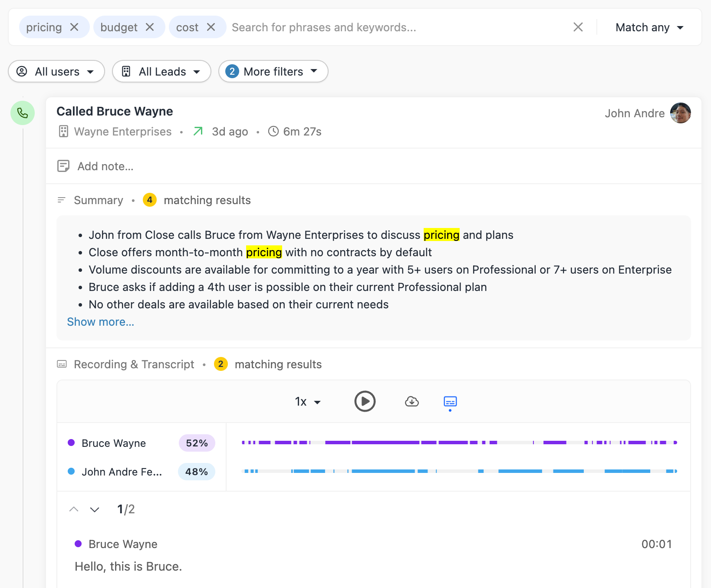Open the All users filter
Viewport: 711px width, 588px height.
(56, 71)
